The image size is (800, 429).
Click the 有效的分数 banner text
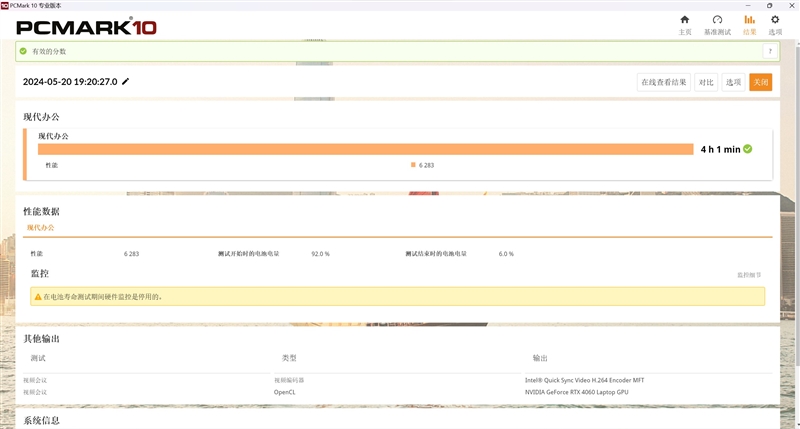tap(49, 51)
